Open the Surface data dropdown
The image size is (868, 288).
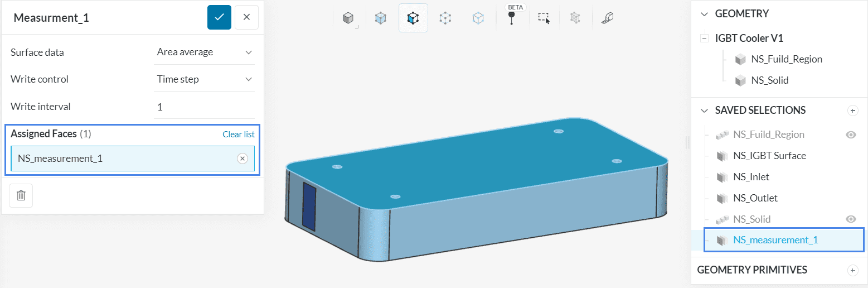point(205,52)
